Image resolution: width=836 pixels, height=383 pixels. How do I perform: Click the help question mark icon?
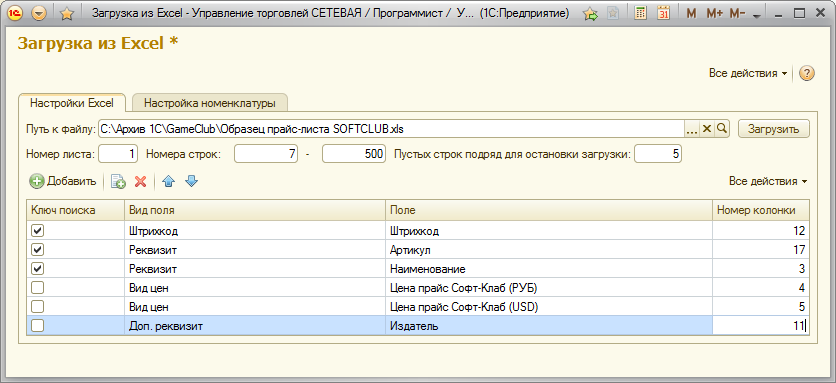tap(807, 74)
